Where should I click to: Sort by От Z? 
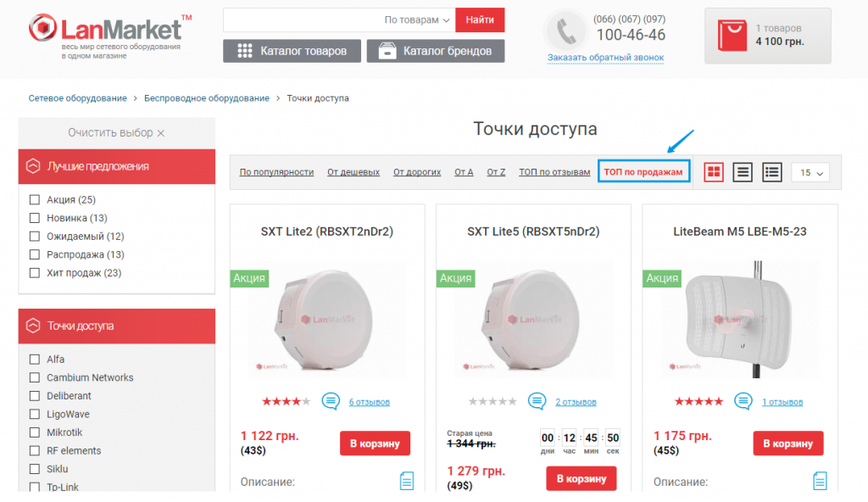coord(496,172)
